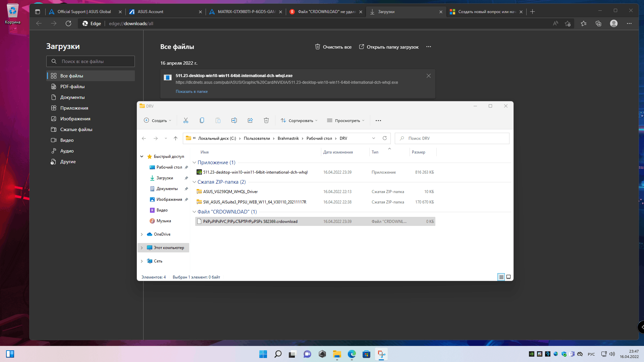644x362 pixels.
Task: Open Microsoft Store from the taskbar
Action: [x=367, y=354]
